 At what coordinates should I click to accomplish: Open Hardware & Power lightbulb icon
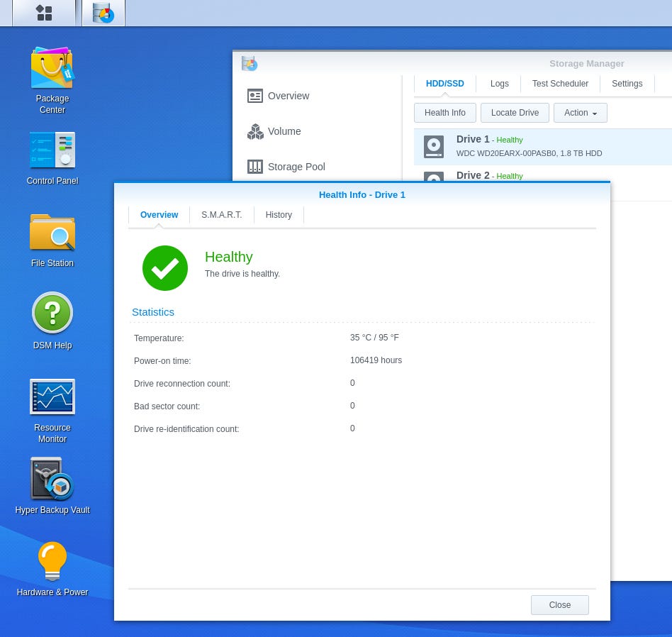pyautogui.click(x=52, y=569)
